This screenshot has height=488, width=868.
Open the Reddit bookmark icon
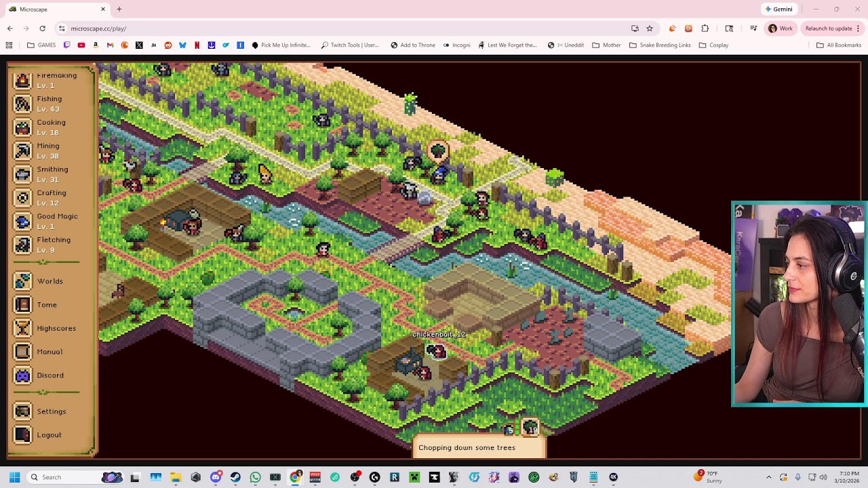[168, 45]
